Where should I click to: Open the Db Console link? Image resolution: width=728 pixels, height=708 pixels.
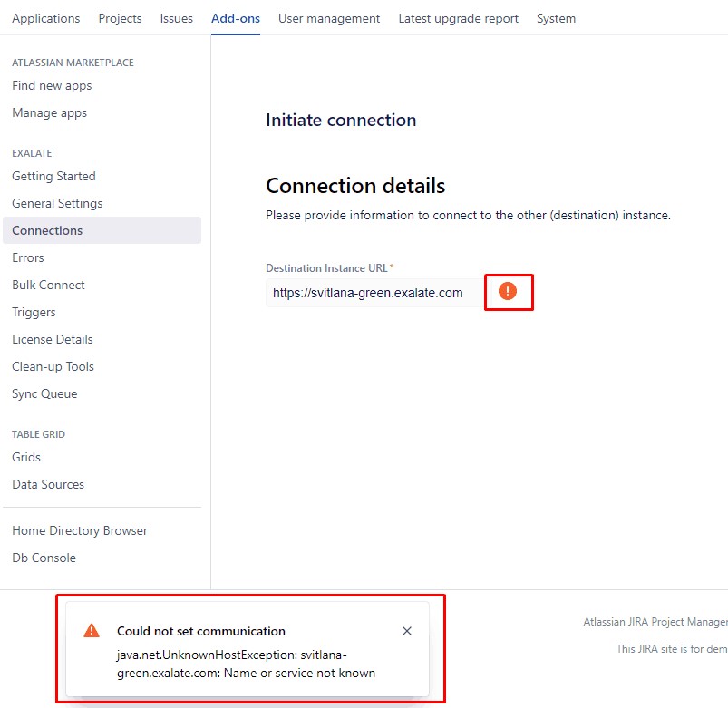tap(44, 558)
